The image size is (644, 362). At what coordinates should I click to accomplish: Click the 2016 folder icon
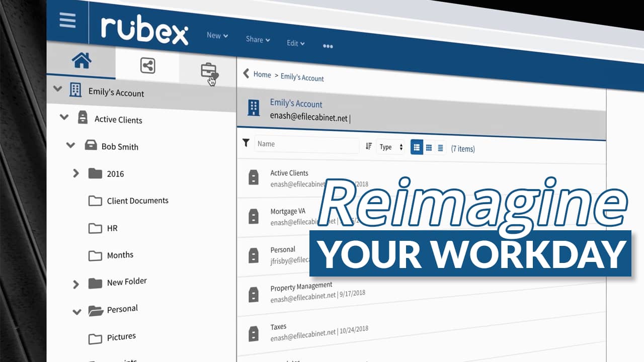pyautogui.click(x=95, y=173)
